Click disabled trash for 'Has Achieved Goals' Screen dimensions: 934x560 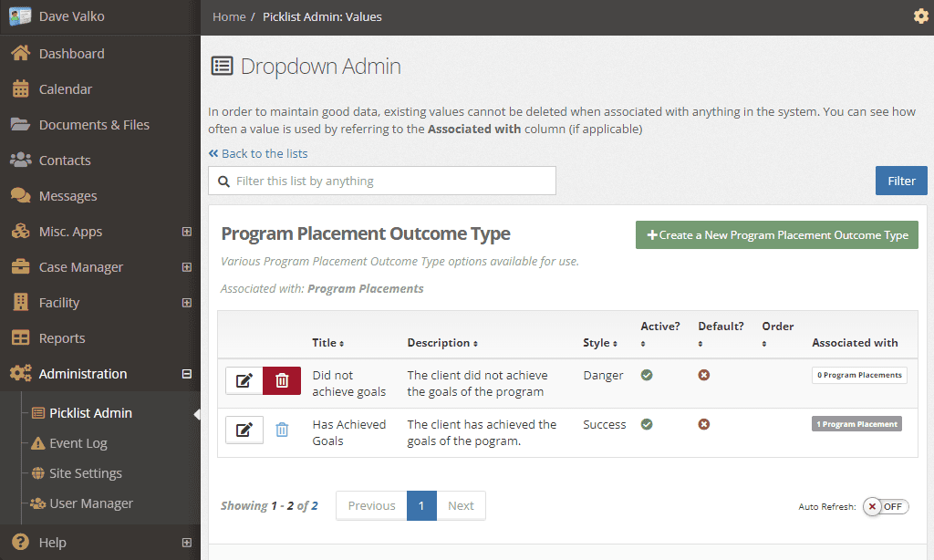[282, 430]
